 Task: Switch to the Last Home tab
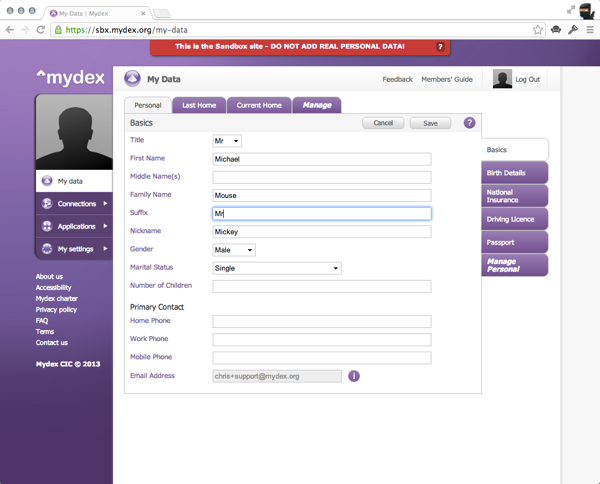click(x=199, y=105)
